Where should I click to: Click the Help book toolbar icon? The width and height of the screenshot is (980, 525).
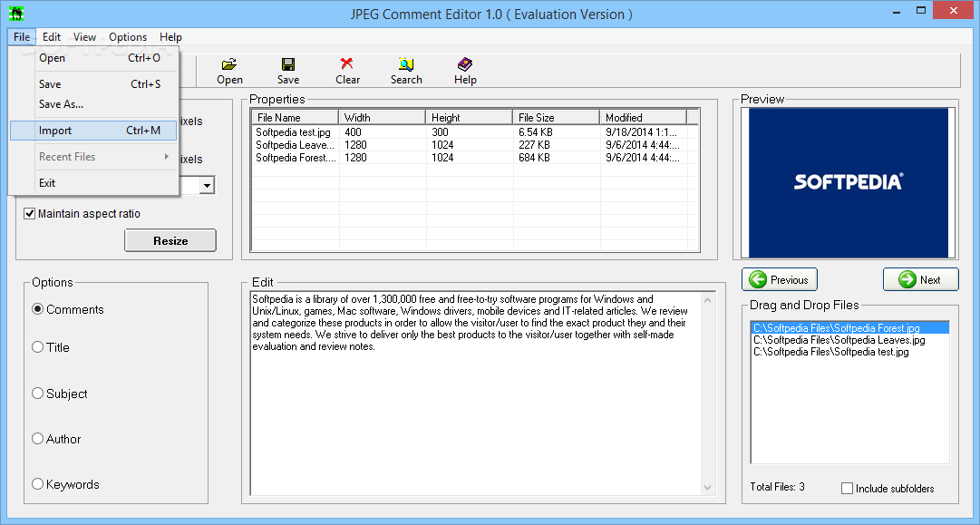tap(465, 63)
